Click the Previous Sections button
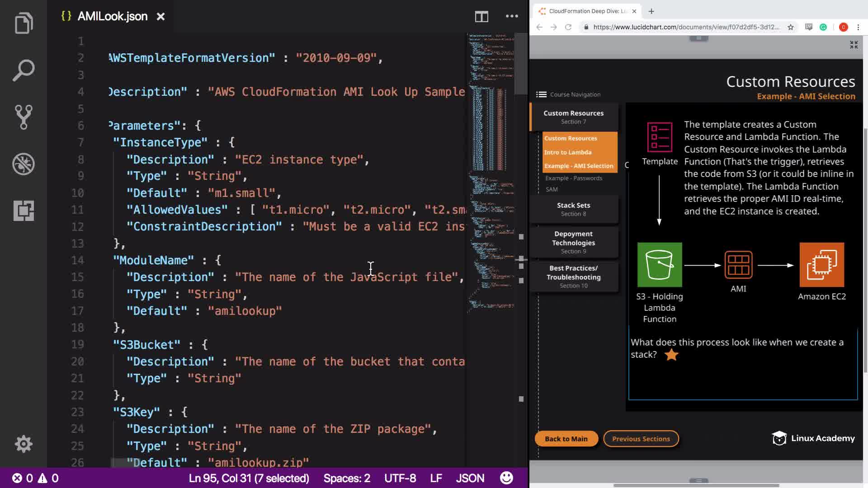 (x=641, y=439)
